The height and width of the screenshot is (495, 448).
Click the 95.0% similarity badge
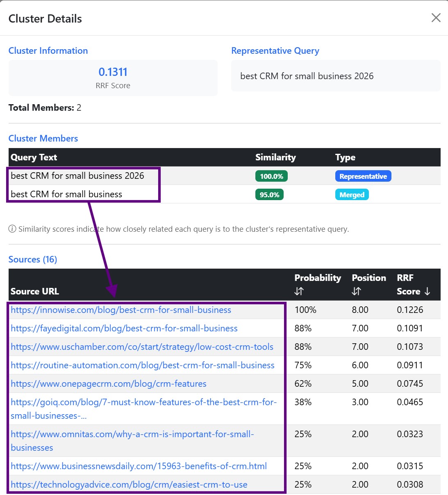tap(269, 195)
